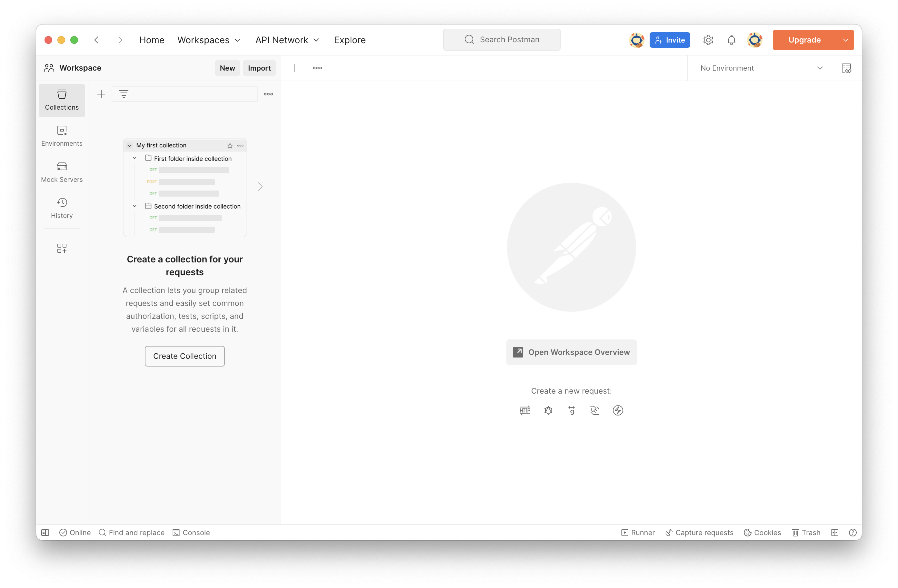Star the My first collection example

230,146
